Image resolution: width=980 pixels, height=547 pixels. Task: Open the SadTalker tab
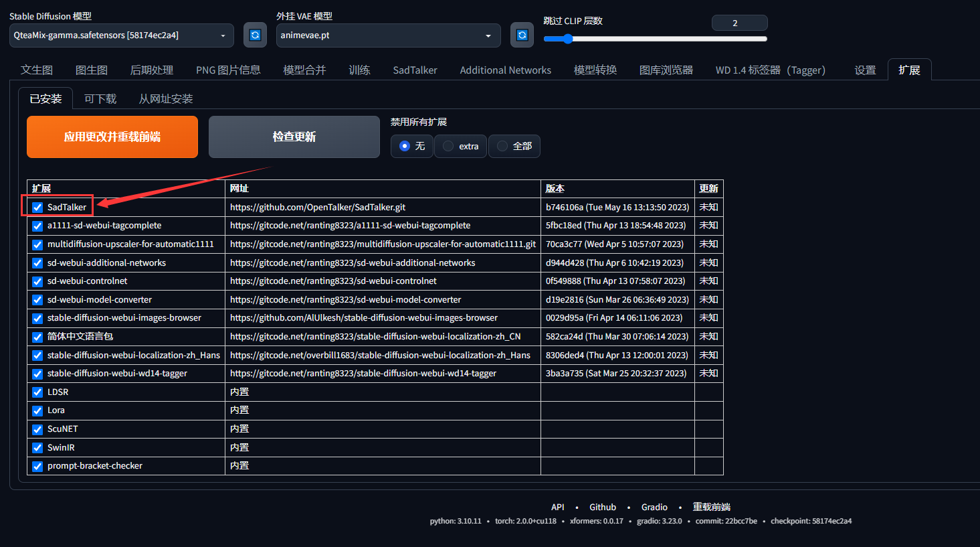[x=415, y=69]
